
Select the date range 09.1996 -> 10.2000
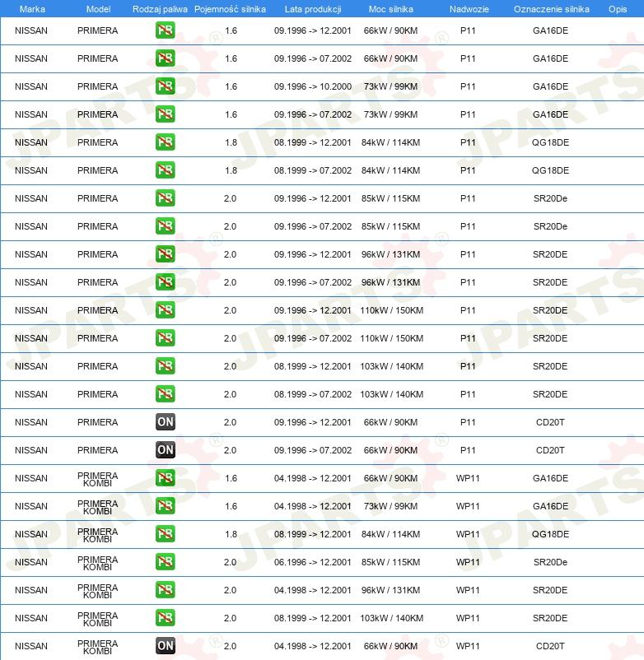(x=312, y=86)
